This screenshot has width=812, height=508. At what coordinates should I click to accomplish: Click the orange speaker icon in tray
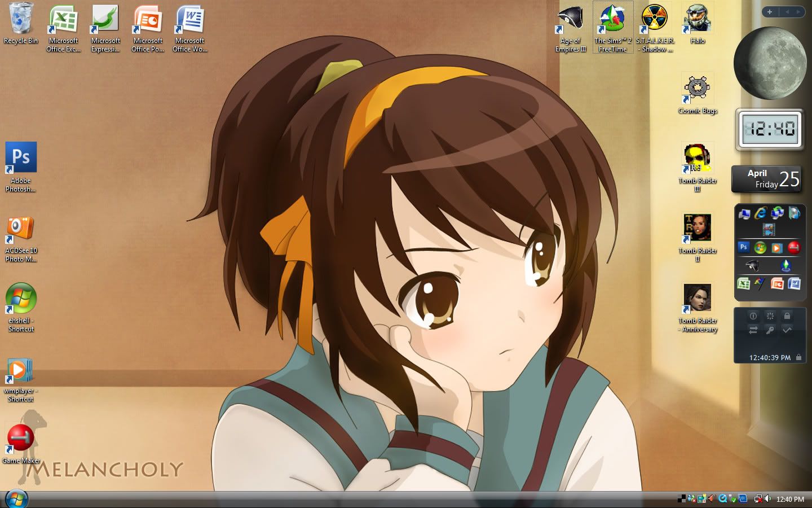712,498
